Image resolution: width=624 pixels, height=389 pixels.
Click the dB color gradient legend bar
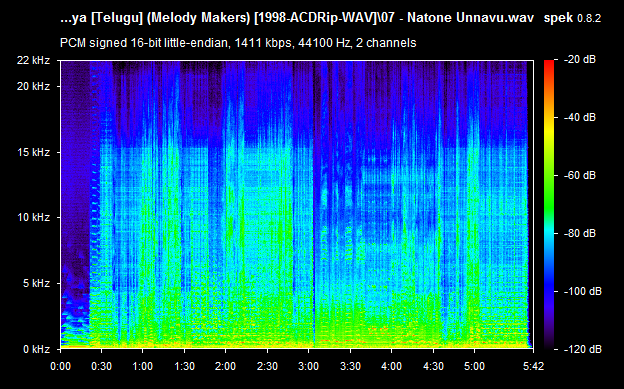pos(549,205)
